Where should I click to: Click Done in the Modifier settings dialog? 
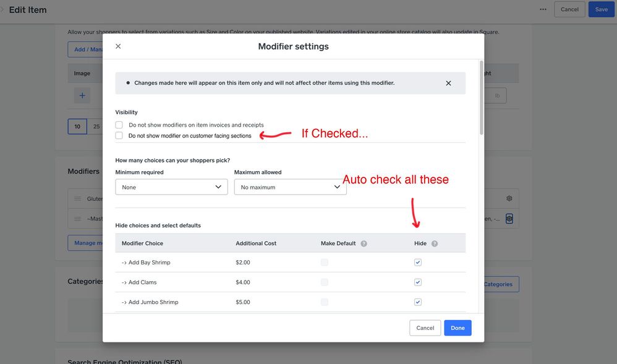tap(457, 328)
